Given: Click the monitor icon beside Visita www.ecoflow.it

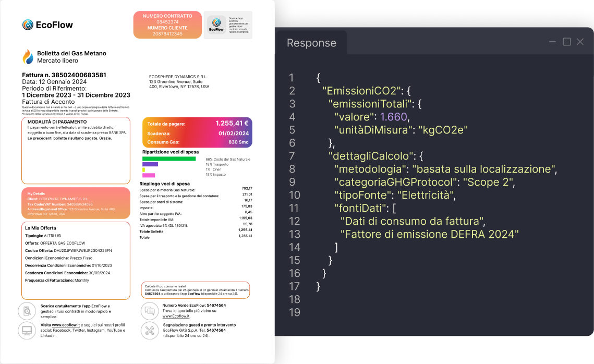Looking at the screenshot, I should (27, 330).
